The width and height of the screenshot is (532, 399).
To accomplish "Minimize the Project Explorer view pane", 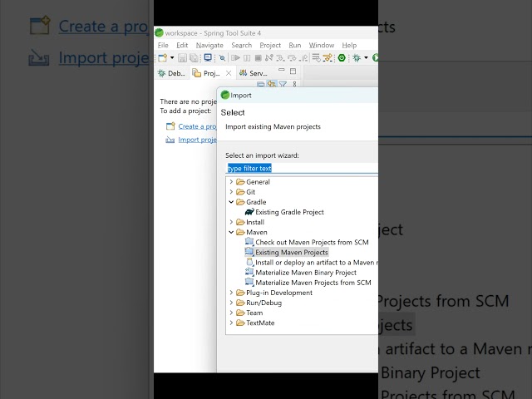I will 281,70.
